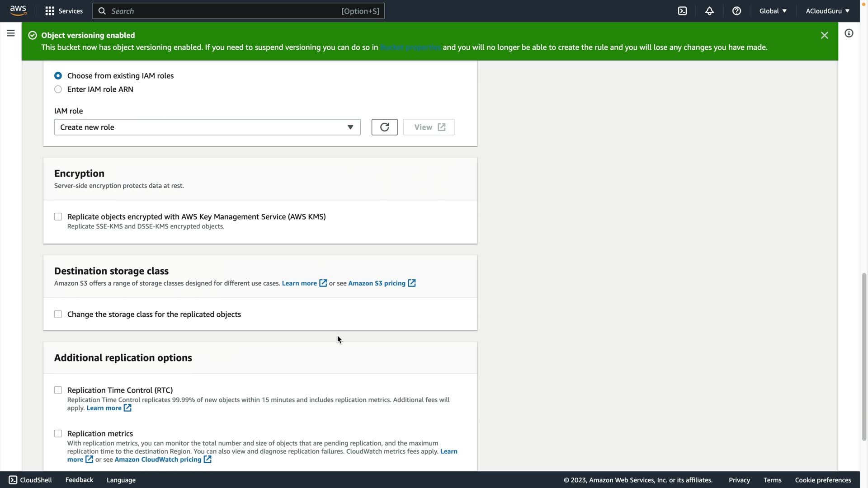
Task: Click the AWS logo home icon
Action: [18, 10]
